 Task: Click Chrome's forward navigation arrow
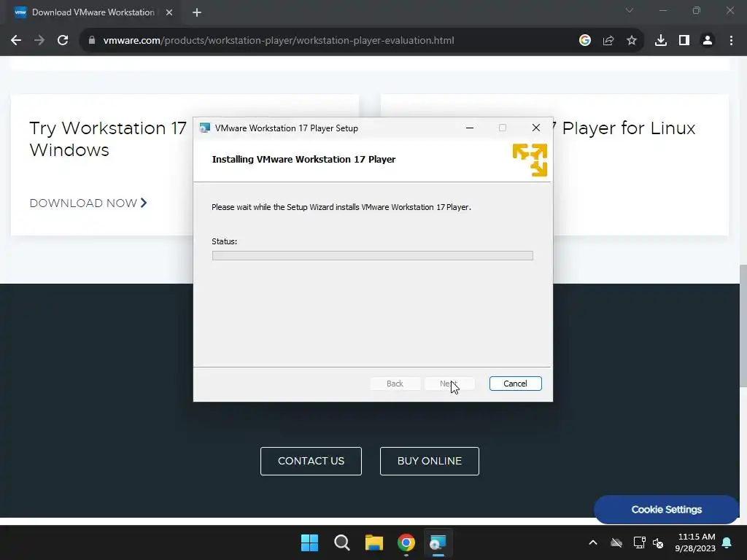point(39,41)
